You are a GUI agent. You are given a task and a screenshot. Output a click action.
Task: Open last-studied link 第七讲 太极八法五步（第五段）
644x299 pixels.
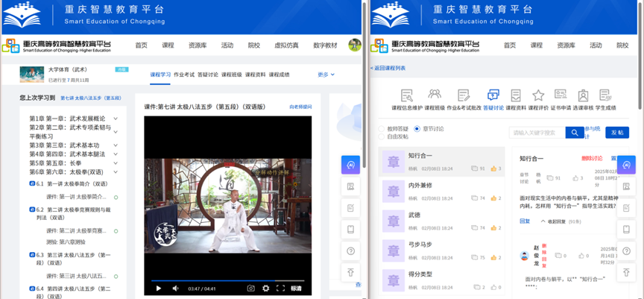point(91,98)
